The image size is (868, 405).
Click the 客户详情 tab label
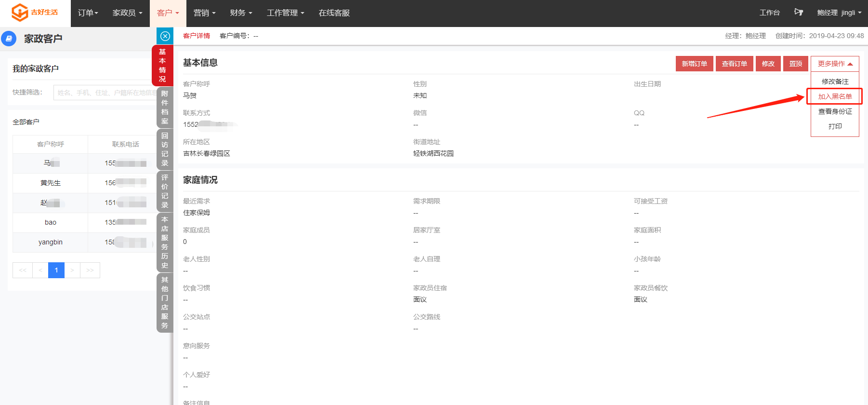click(x=197, y=36)
